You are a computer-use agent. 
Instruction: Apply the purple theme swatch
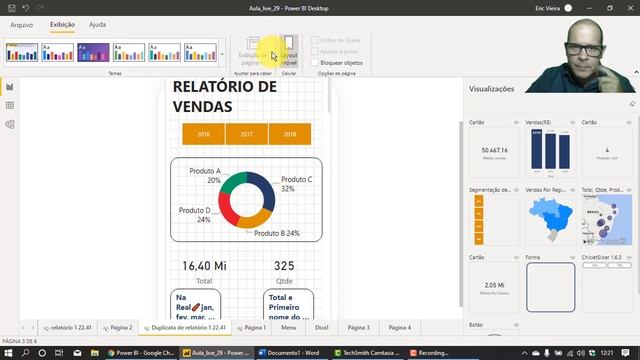[x=93, y=52]
